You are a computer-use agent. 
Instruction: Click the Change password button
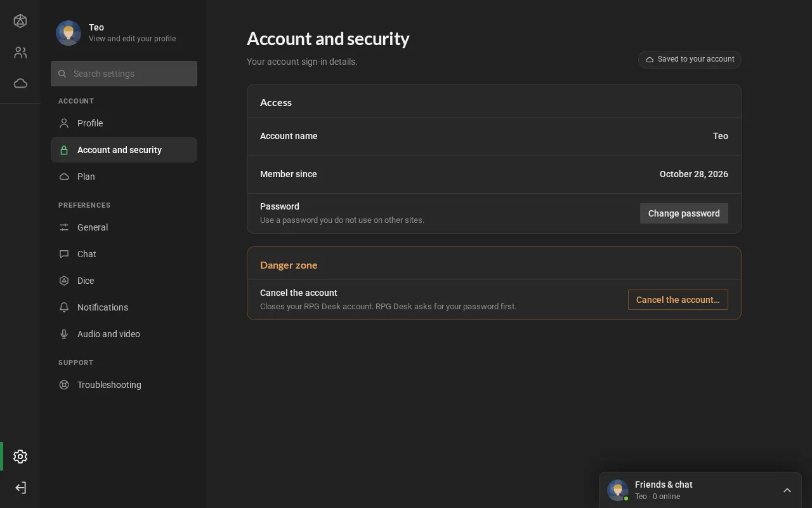684,213
